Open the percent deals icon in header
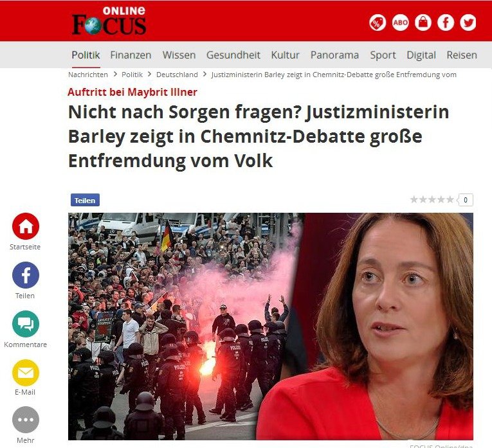 [x=378, y=22]
